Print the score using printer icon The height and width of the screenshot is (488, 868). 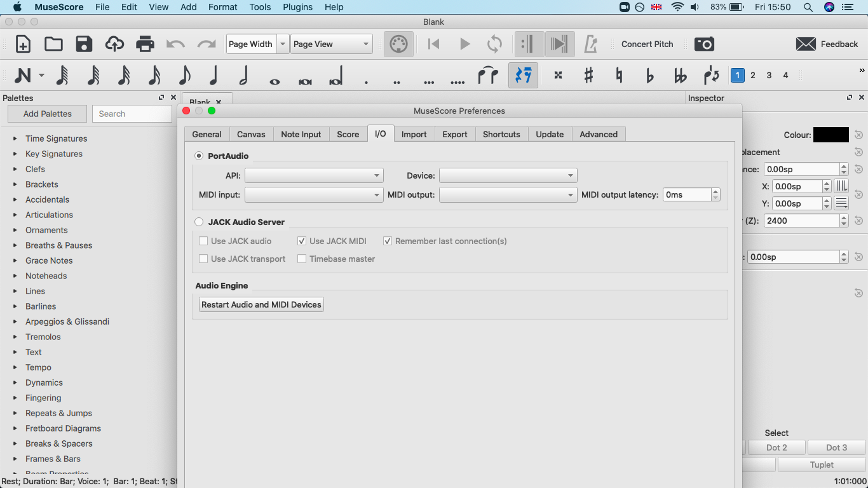(x=145, y=44)
